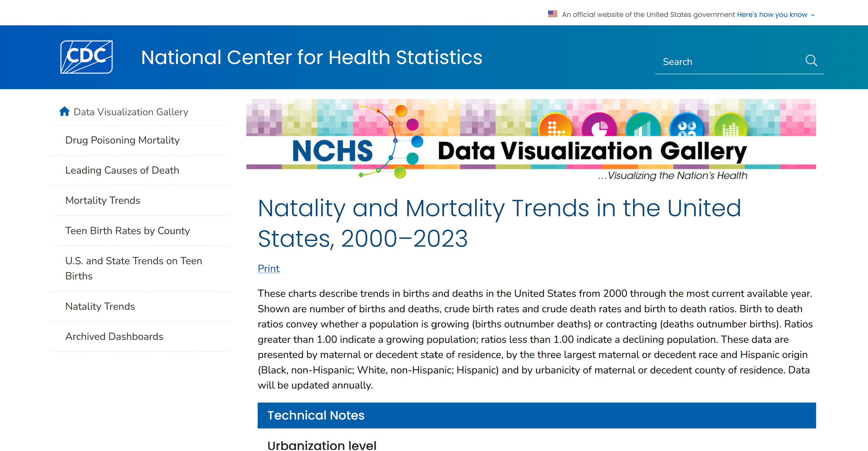Click the National Center for Health Statistics title

click(311, 58)
